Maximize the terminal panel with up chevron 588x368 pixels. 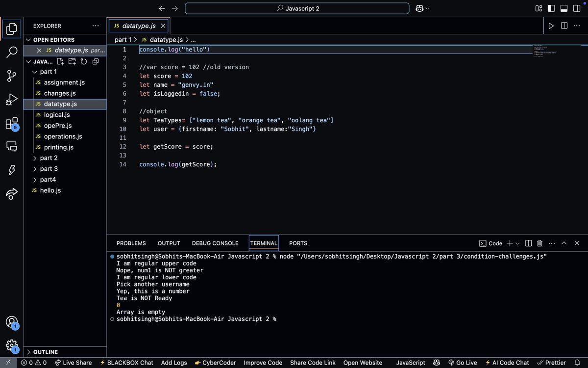(564, 243)
